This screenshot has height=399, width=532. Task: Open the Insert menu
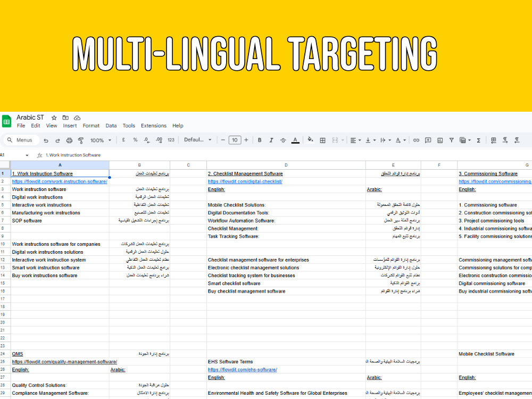point(70,126)
